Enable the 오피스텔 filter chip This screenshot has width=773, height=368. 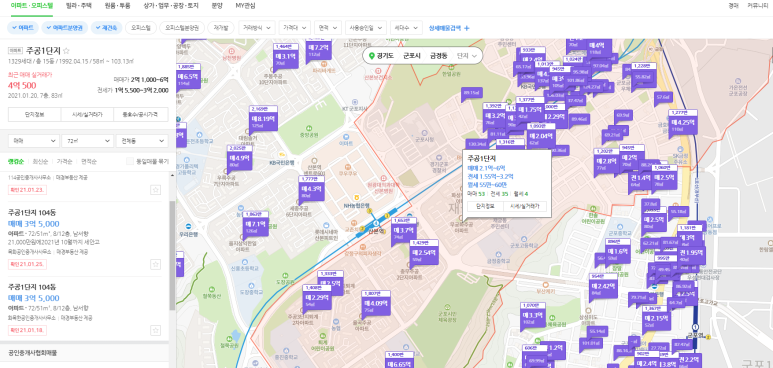140,28
